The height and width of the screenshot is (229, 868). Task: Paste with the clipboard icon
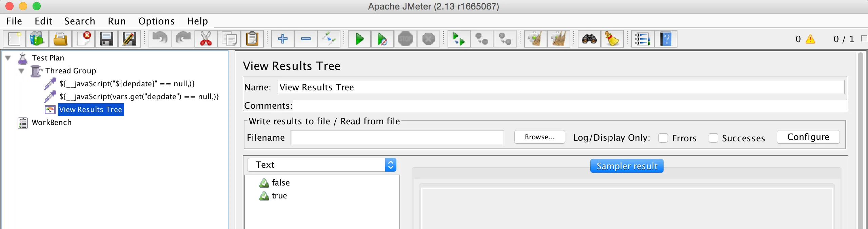tap(252, 39)
